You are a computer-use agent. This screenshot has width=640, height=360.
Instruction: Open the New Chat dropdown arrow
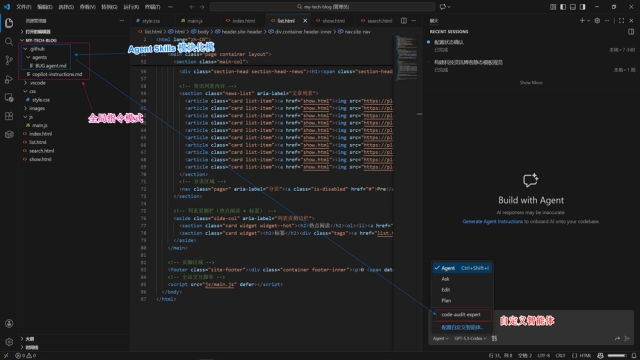tap(588, 20)
